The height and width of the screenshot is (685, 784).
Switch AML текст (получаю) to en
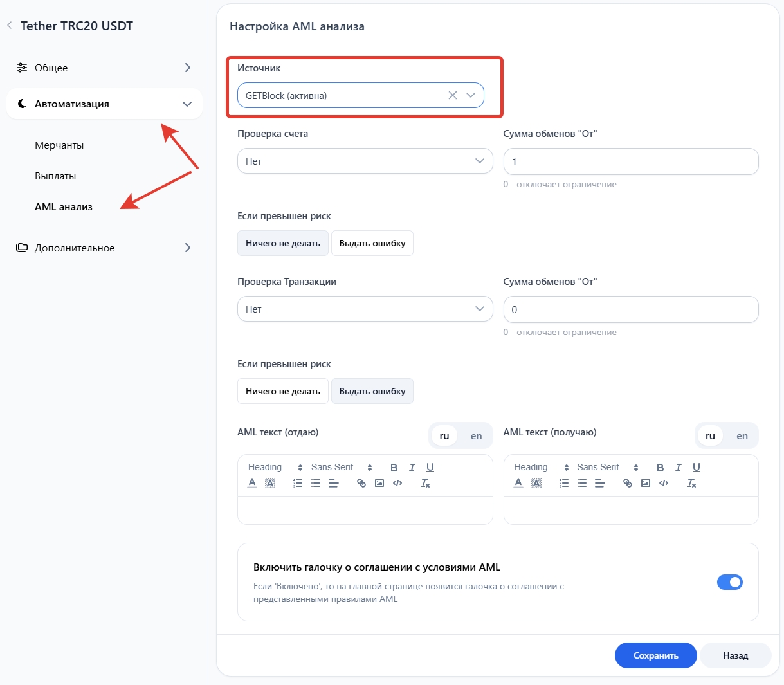742,435
